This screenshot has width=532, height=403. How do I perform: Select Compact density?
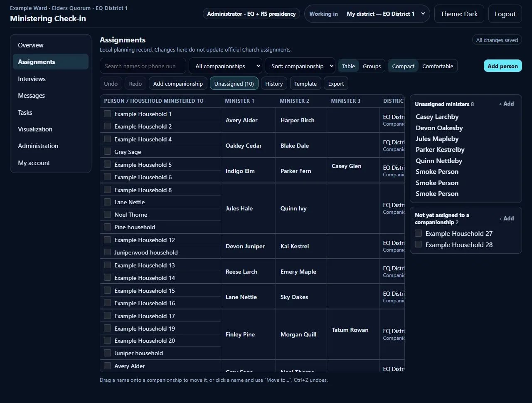403,66
